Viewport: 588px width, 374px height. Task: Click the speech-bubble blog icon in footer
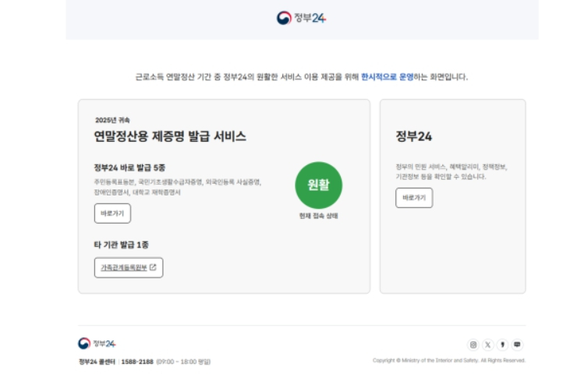coord(518,344)
